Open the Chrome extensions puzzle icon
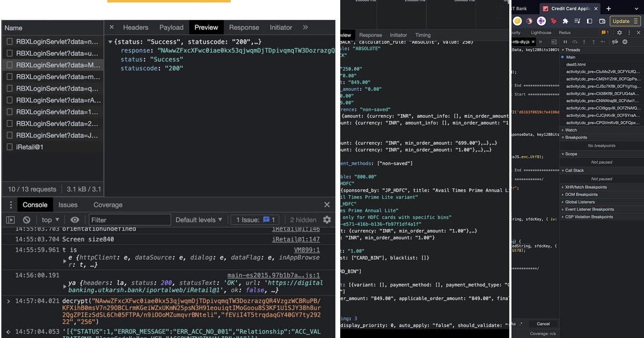 (565, 21)
